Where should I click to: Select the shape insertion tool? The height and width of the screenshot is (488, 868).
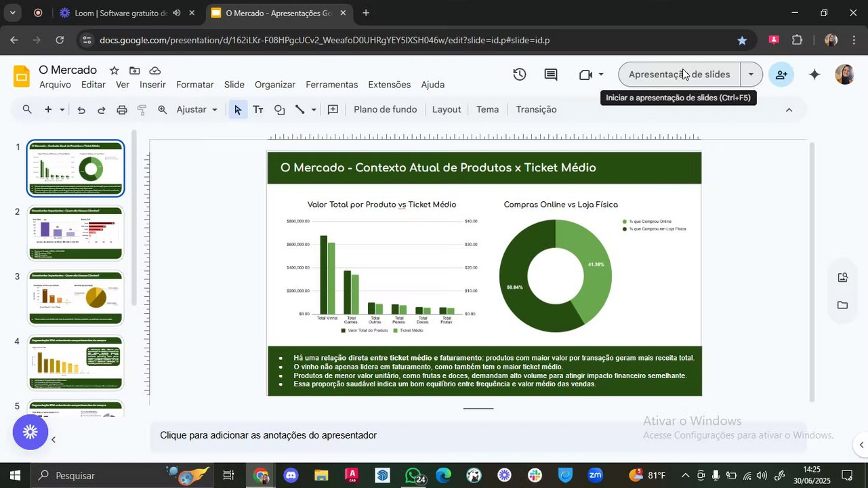click(279, 110)
